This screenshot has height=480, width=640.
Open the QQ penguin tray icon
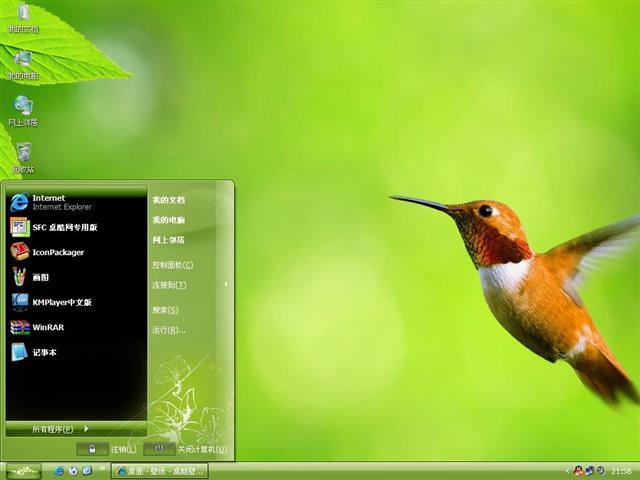tap(578, 471)
